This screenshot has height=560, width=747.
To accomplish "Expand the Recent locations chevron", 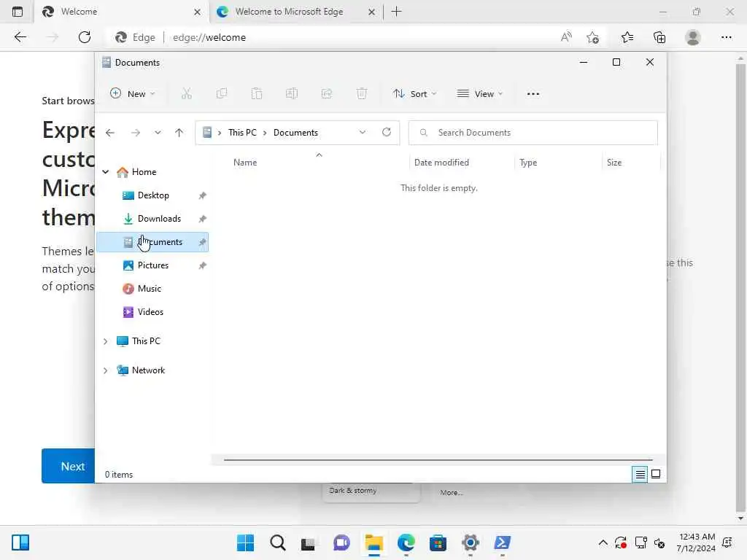I will pos(158,133).
